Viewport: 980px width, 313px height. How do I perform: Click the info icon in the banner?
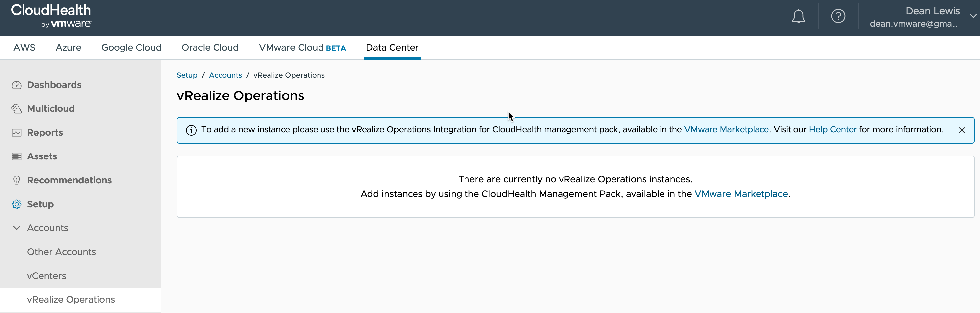click(191, 130)
